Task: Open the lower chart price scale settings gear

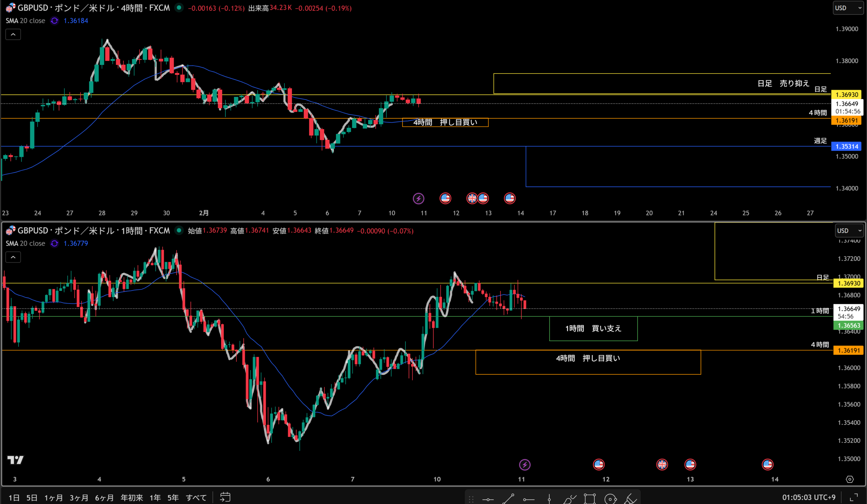Action: (849, 479)
